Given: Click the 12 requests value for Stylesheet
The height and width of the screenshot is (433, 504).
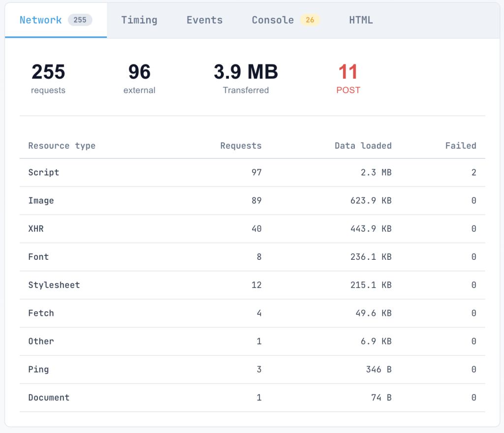Looking at the screenshot, I should click(x=256, y=285).
